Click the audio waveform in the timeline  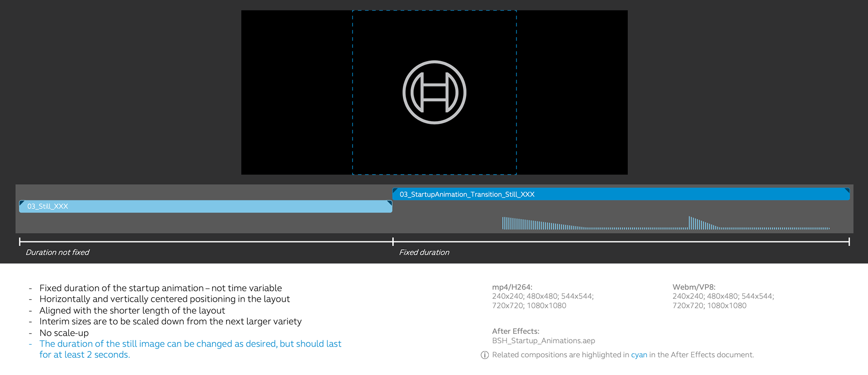tap(666, 223)
